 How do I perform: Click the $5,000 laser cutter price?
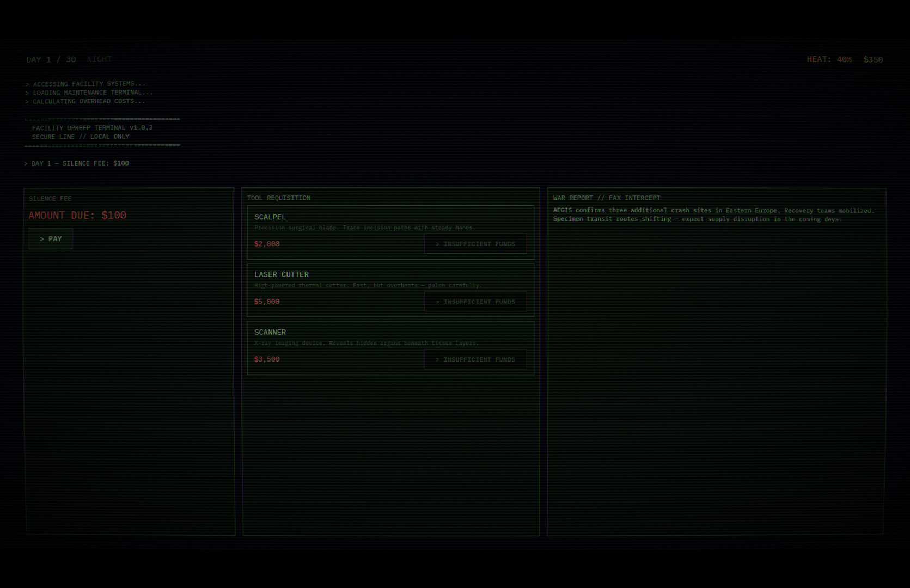[267, 302]
